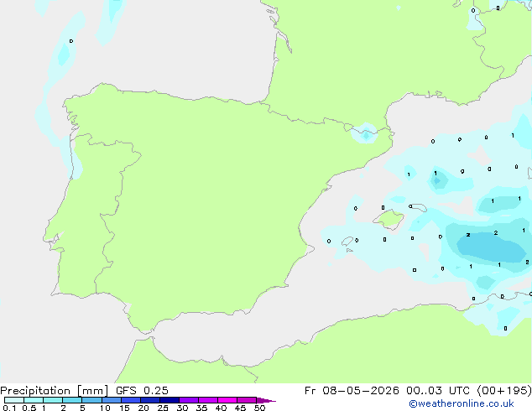Click the Menorca island outline
The height and width of the screenshot is (411, 532).
pyautogui.click(x=419, y=207)
